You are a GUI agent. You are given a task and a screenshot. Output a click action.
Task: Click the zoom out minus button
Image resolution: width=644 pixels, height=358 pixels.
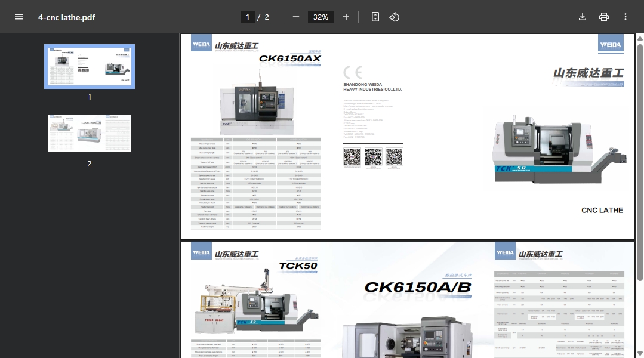click(x=296, y=17)
